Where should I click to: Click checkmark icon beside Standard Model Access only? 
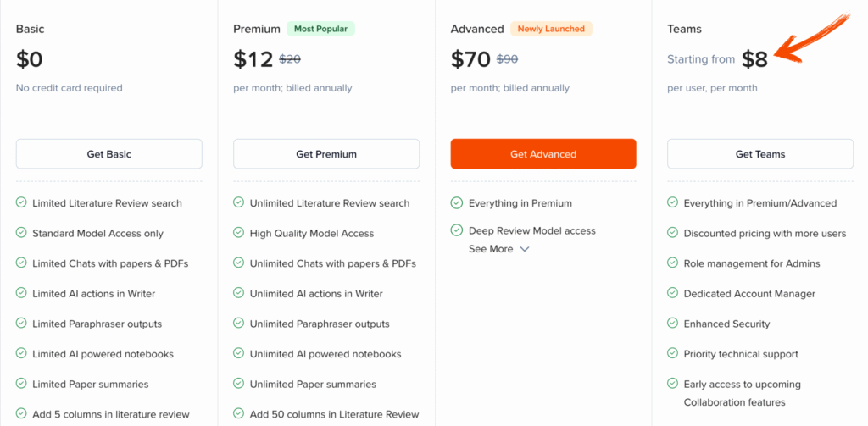21,233
